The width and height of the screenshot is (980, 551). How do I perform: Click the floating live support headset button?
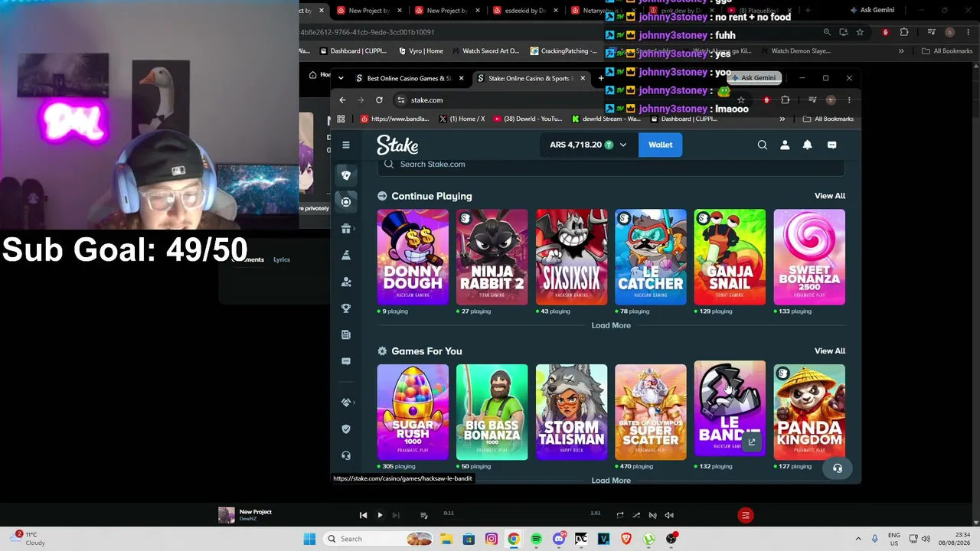pos(838,468)
